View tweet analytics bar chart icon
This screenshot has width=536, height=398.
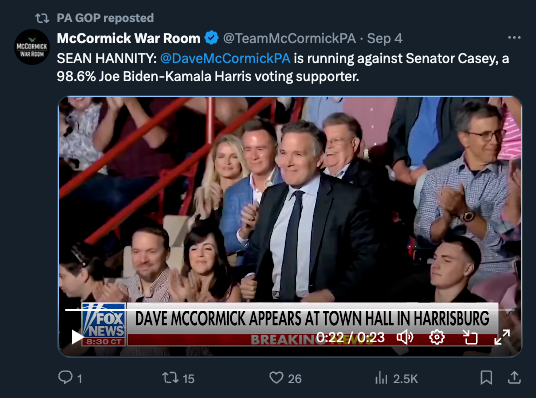point(381,378)
